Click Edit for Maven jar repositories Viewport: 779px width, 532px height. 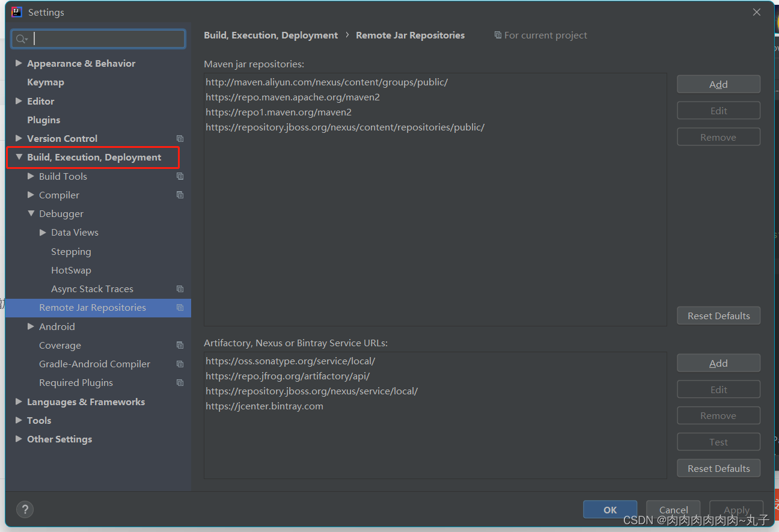tap(718, 111)
